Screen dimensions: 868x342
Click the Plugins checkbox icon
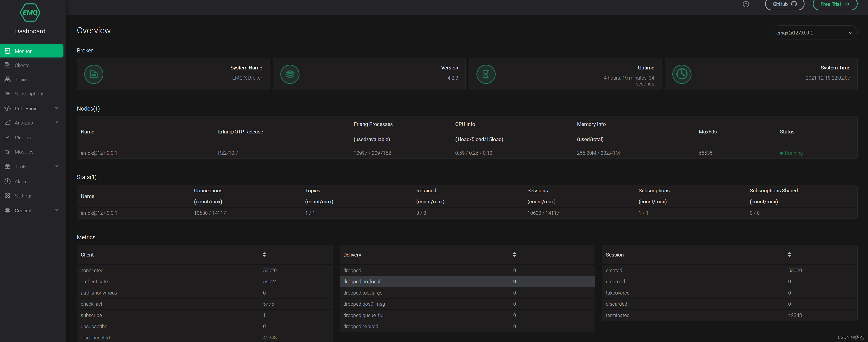[x=7, y=137]
